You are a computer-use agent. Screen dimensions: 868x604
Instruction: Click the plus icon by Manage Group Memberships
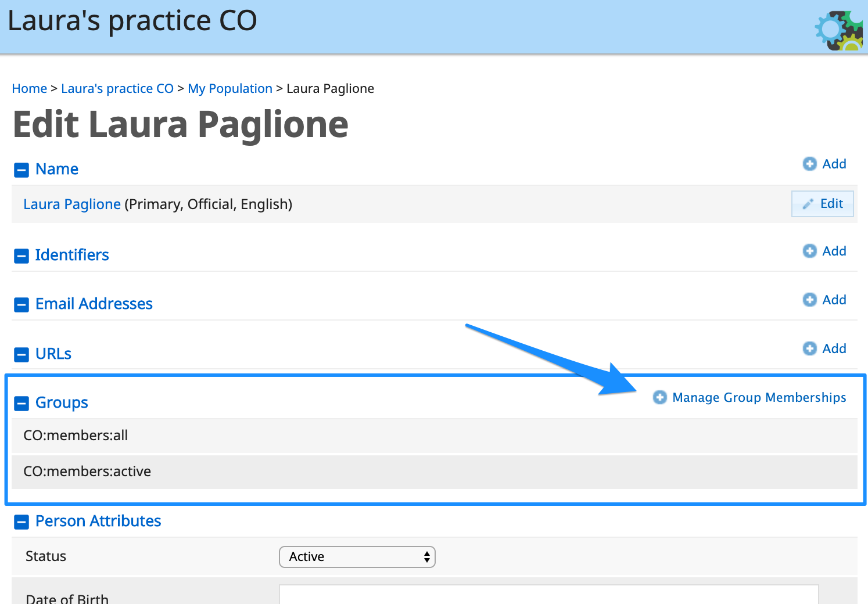tap(660, 397)
